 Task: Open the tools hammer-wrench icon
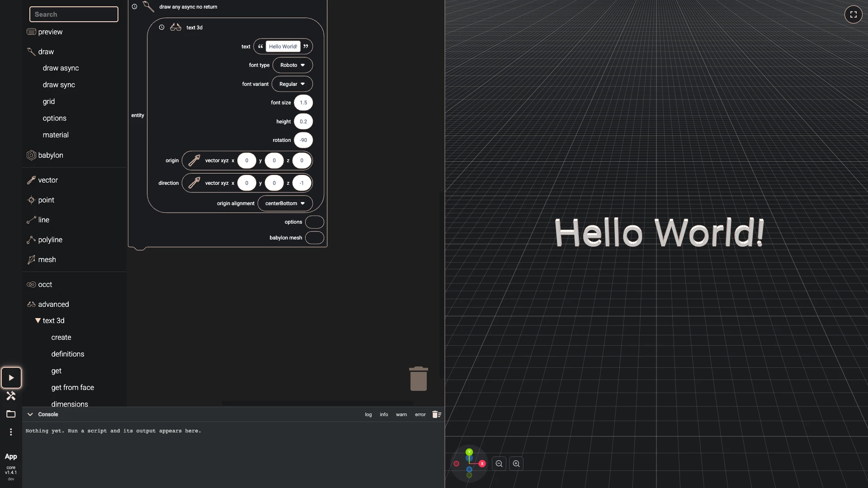click(x=11, y=396)
